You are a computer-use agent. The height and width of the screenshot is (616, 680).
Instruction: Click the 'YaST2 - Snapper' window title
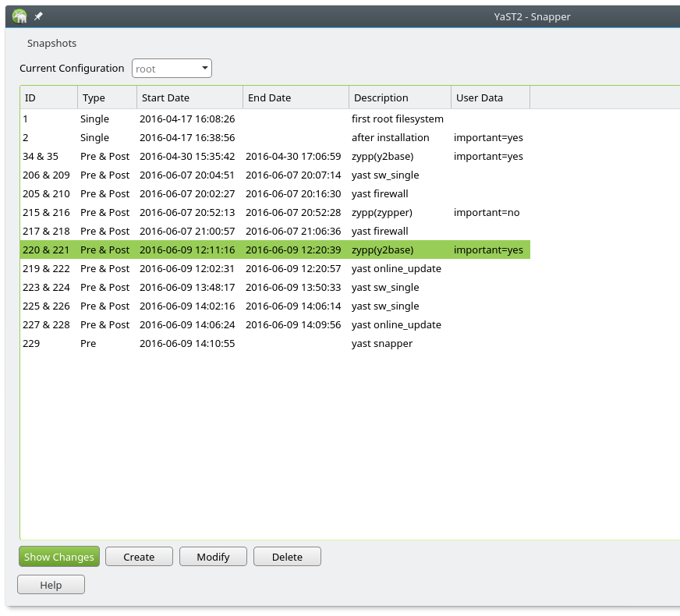pyautogui.click(x=532, y=16)
